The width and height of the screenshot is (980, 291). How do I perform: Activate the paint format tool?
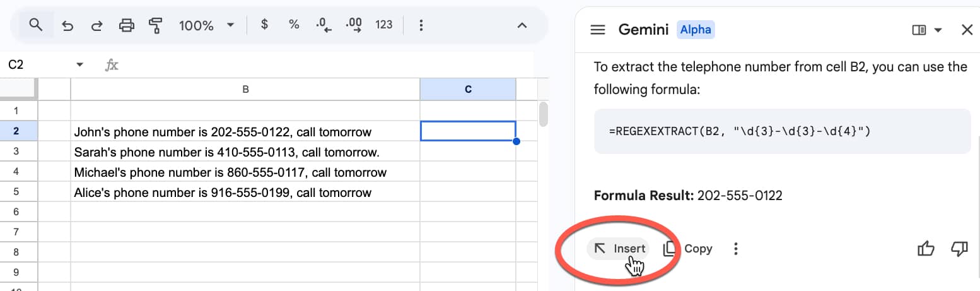[156, 25]
